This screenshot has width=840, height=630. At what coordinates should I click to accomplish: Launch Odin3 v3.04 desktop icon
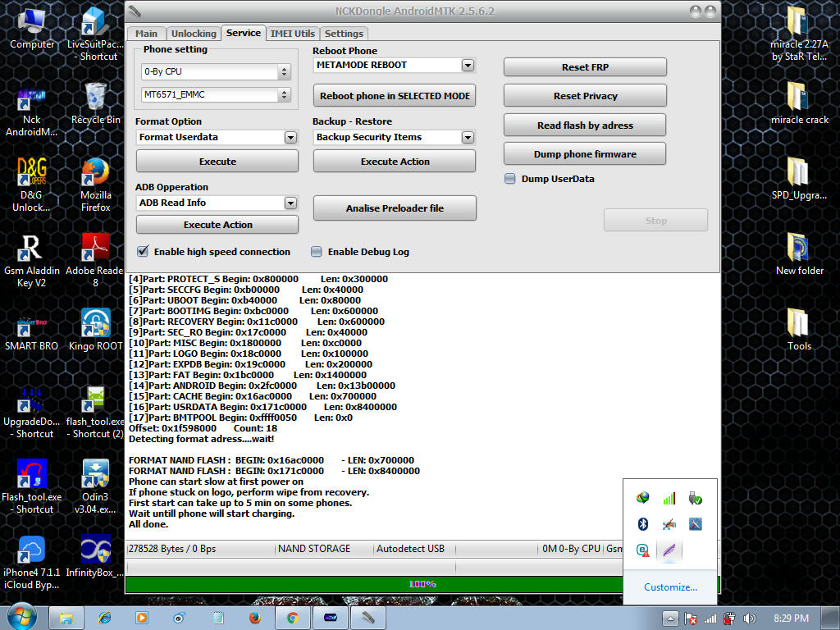95,487
